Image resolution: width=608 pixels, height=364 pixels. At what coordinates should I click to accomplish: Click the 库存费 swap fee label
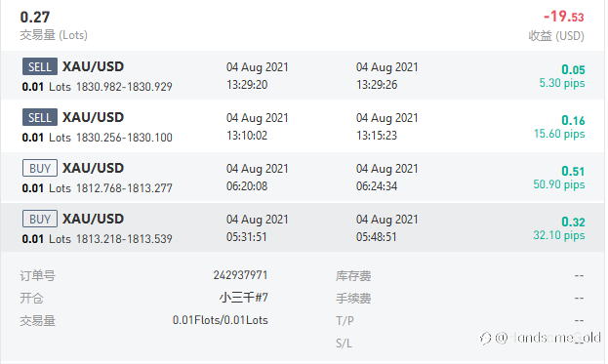point(353,276)
